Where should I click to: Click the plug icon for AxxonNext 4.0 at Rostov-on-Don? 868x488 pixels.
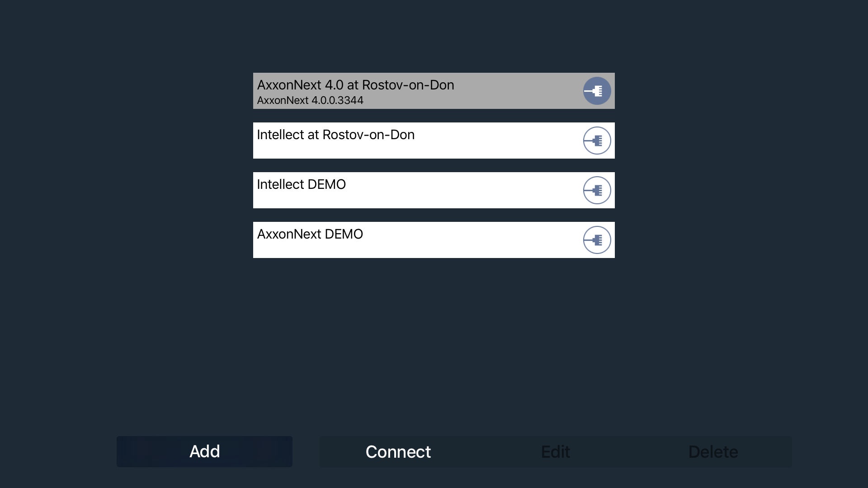pos(597,91)
